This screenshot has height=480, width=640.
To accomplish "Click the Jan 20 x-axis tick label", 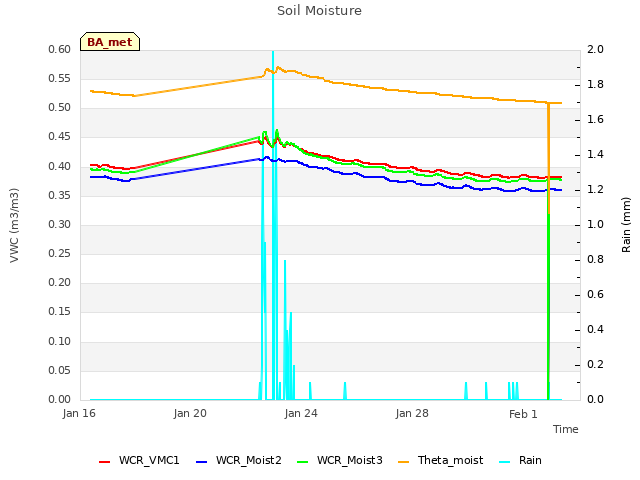I will click(190, 413).
